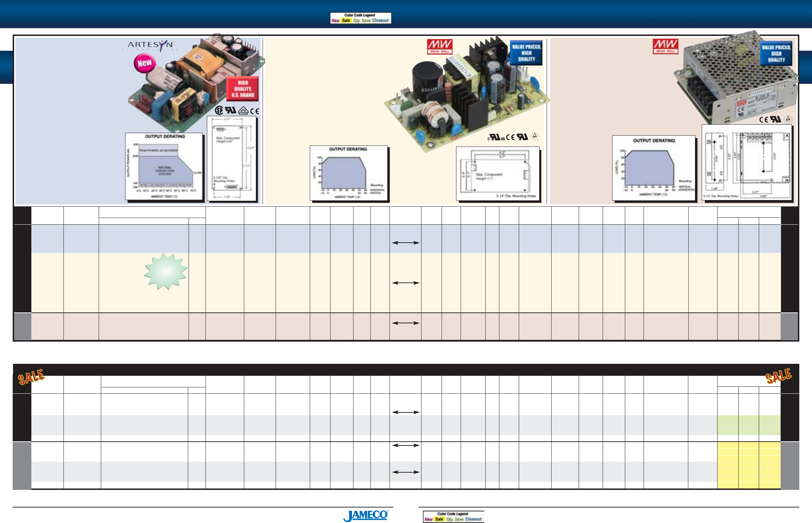
Task: Open the right panel Output Derating chart
Action: 654,168
